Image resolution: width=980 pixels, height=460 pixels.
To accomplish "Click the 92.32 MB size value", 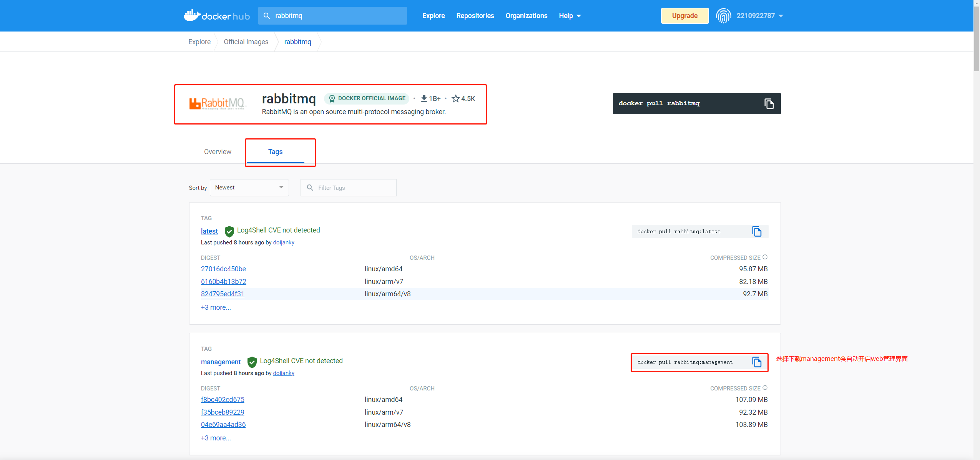I will (753, 412).
